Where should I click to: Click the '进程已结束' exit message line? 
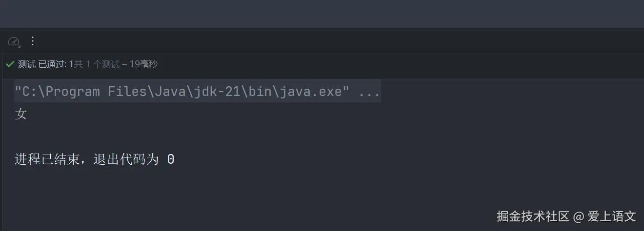click(x=95, y=159)
